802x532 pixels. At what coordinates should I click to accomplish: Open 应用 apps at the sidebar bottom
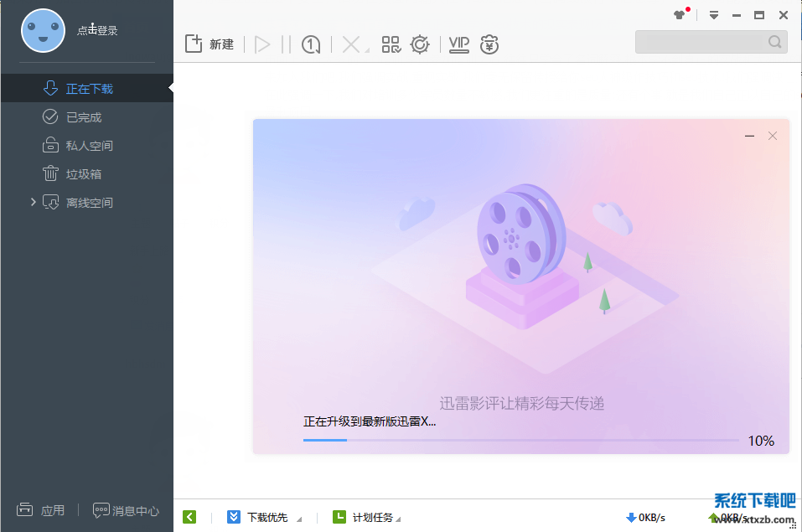40,510
